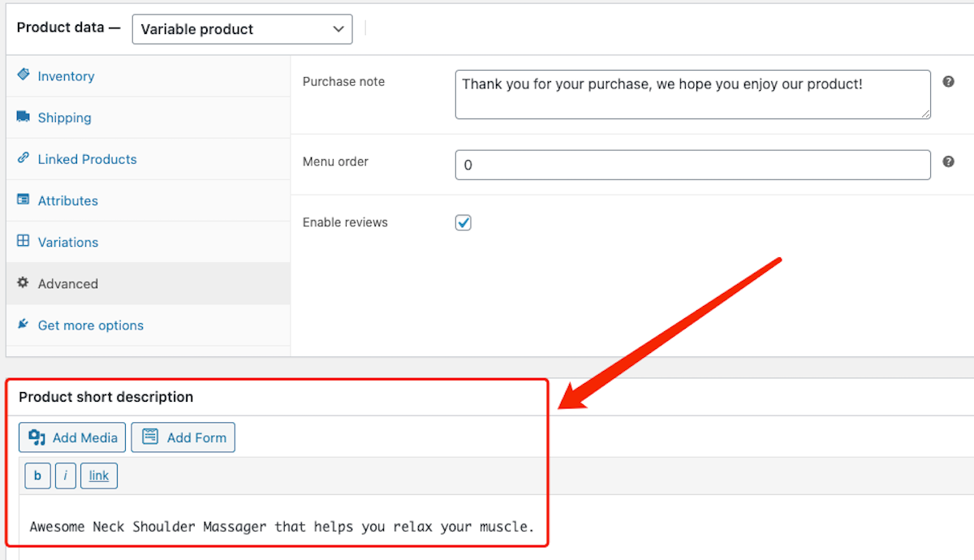
Task: Select the Advanced tab
Action: click(x=148, y=284)
